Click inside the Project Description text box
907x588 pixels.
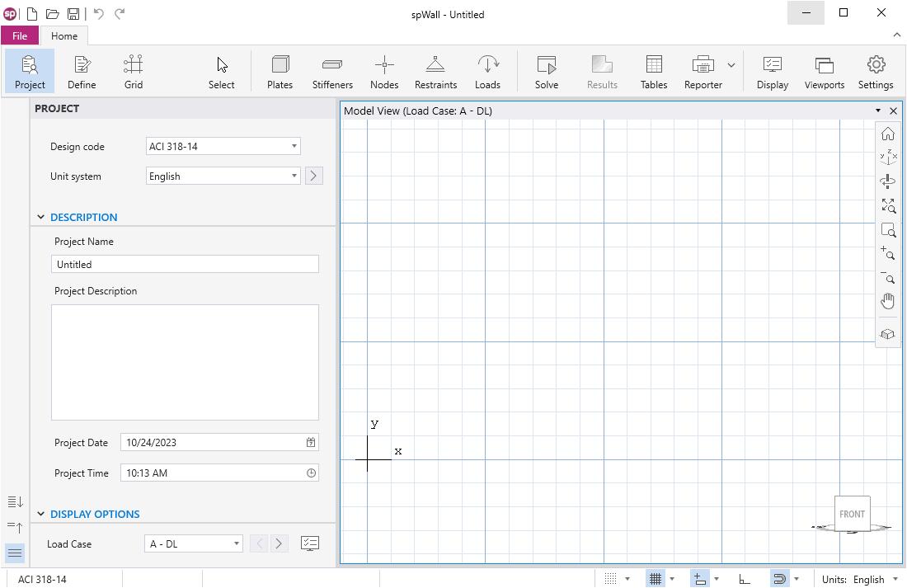click(x=185, y=362)
